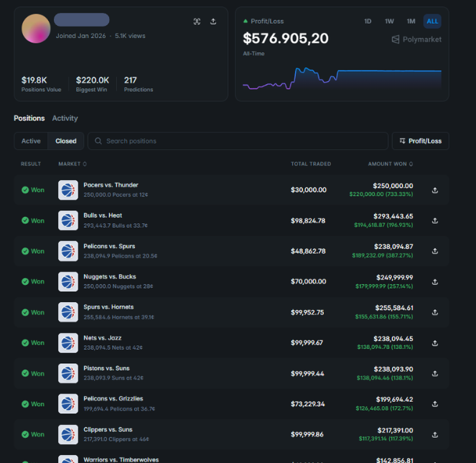Select the 1D time range
Screen dimensions: 476x463
click(x=368, y=22)
